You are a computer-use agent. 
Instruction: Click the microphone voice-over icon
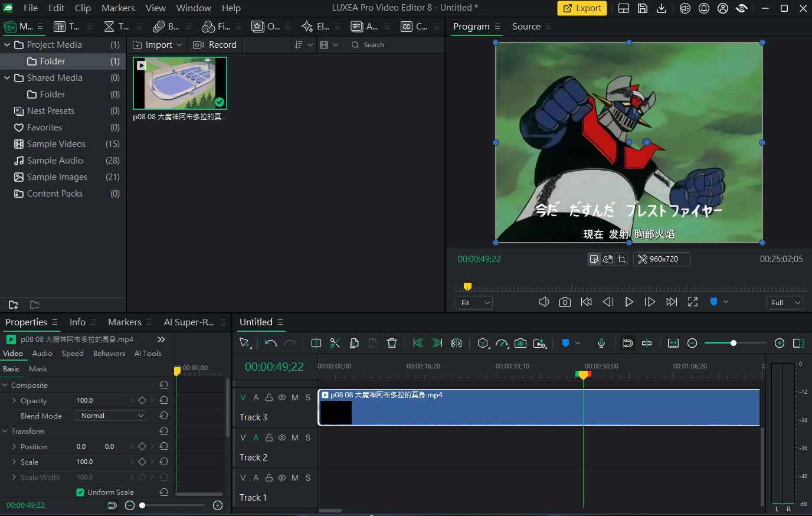(601, 343)
